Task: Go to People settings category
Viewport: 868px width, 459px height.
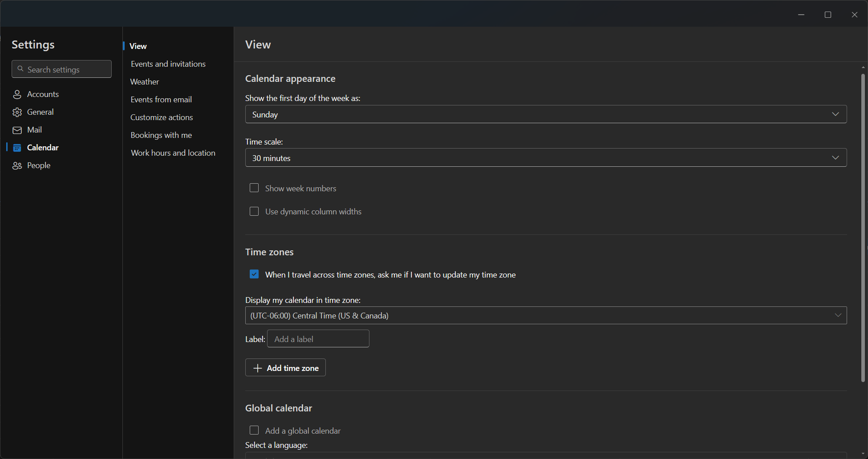Action: [x=39, y=165]
